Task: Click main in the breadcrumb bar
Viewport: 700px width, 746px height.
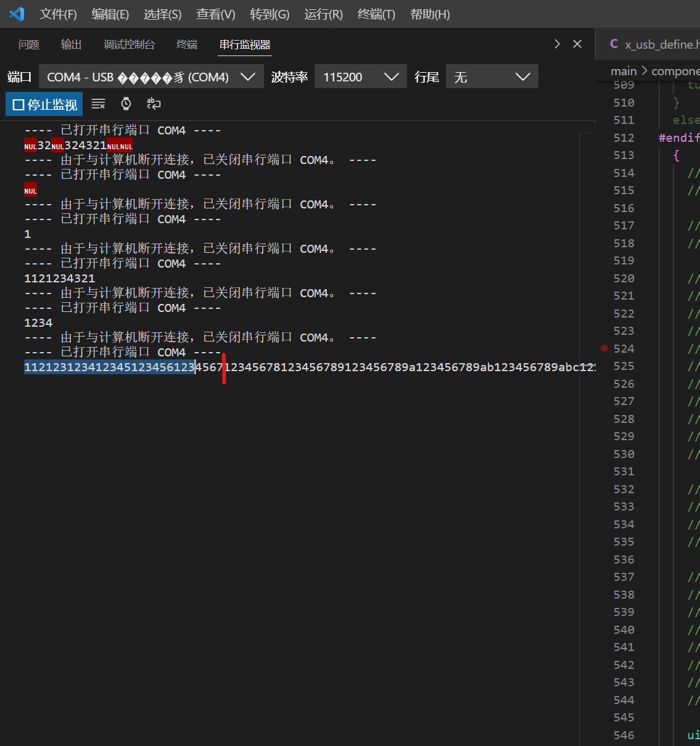Action: (624, 70)
